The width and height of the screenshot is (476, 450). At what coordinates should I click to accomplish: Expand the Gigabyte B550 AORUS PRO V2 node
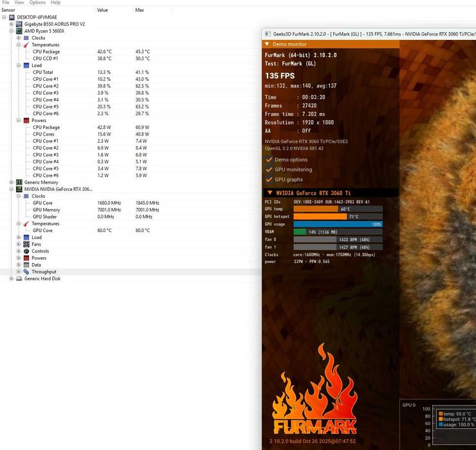[11, 24]
